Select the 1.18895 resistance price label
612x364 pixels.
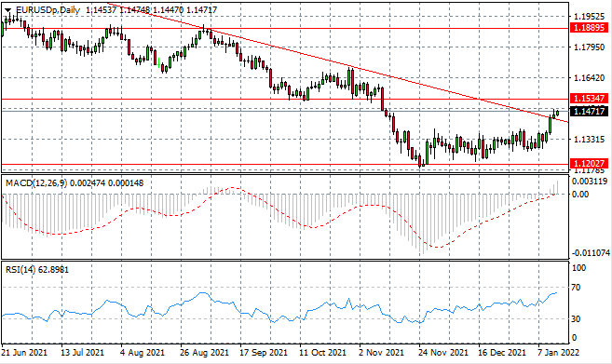589,28
